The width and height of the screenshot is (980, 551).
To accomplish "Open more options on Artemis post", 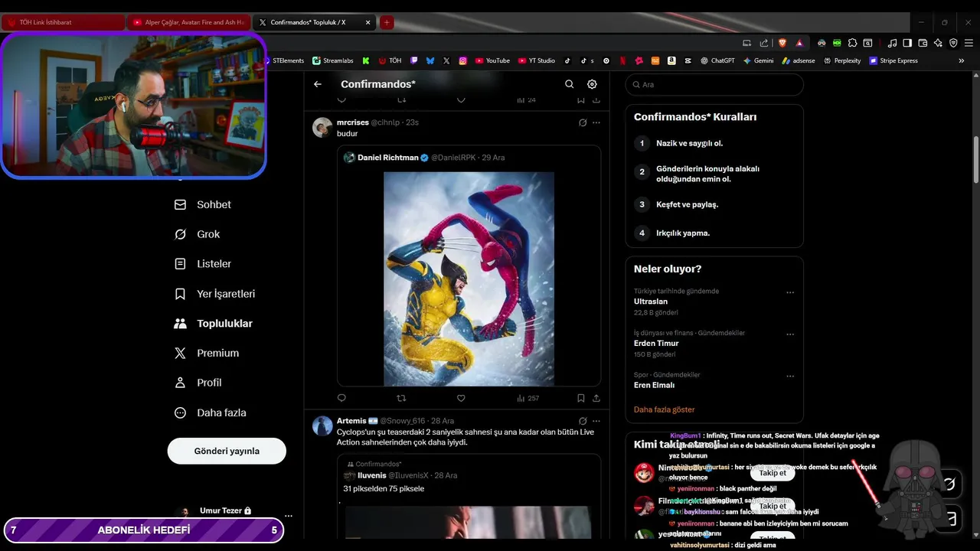I will coord(596,421).
